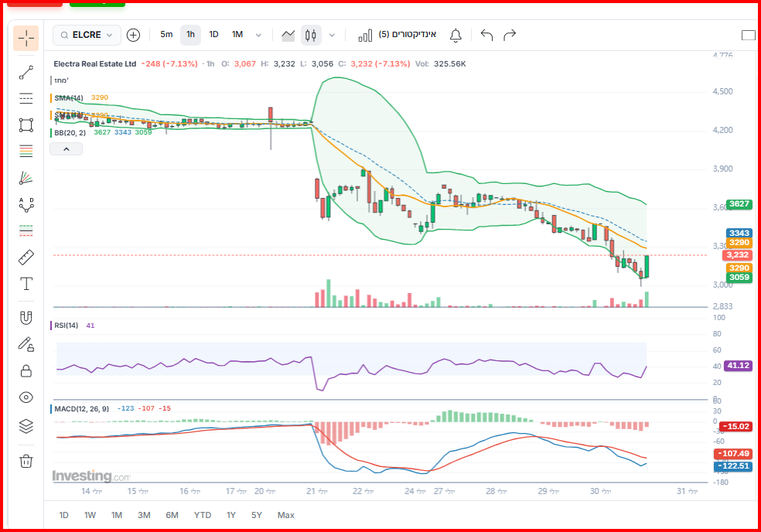The image size is (761, 532).
Task: Switch to the 1h interval
Action: (190, 35)
